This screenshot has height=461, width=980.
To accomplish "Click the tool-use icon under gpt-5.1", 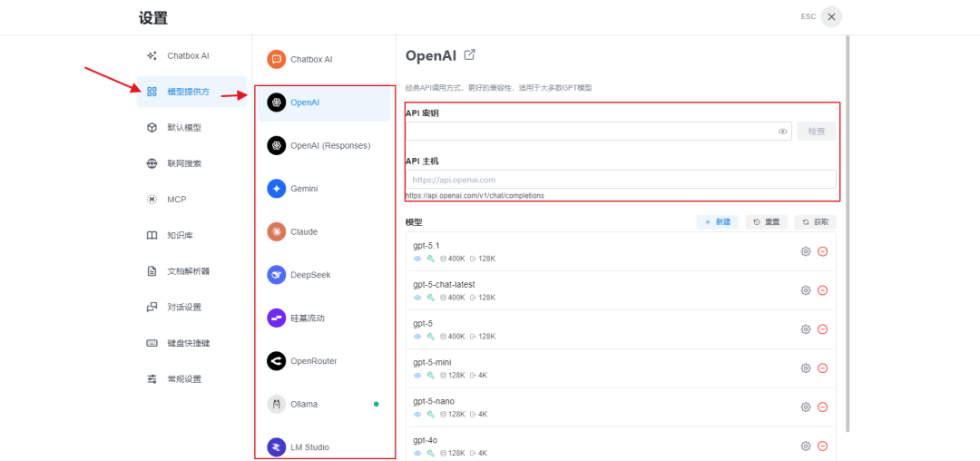I will 430,259.
